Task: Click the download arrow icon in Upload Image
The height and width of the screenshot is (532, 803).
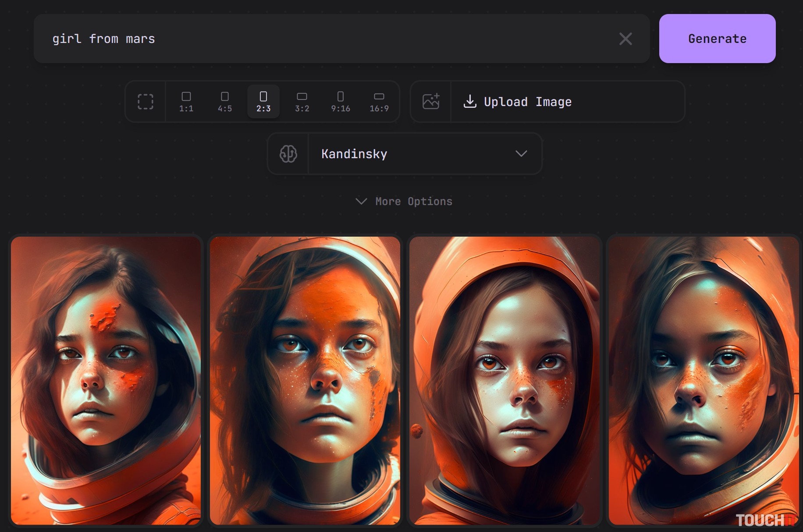Action: [x=470, y=102]
